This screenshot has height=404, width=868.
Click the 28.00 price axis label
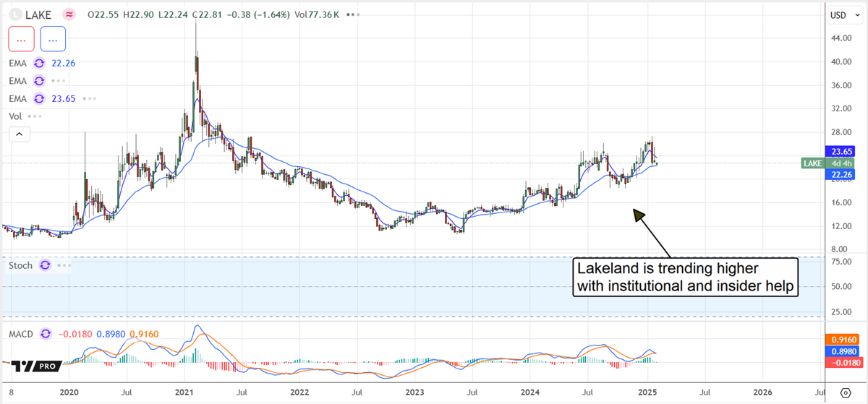coord(840,132)
